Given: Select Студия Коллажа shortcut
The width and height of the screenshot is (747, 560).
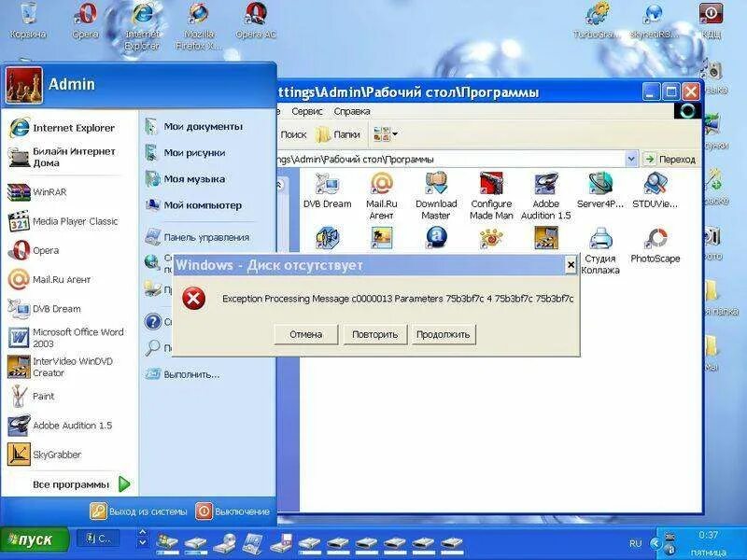Looking at the screenshot, I should 600,251.
